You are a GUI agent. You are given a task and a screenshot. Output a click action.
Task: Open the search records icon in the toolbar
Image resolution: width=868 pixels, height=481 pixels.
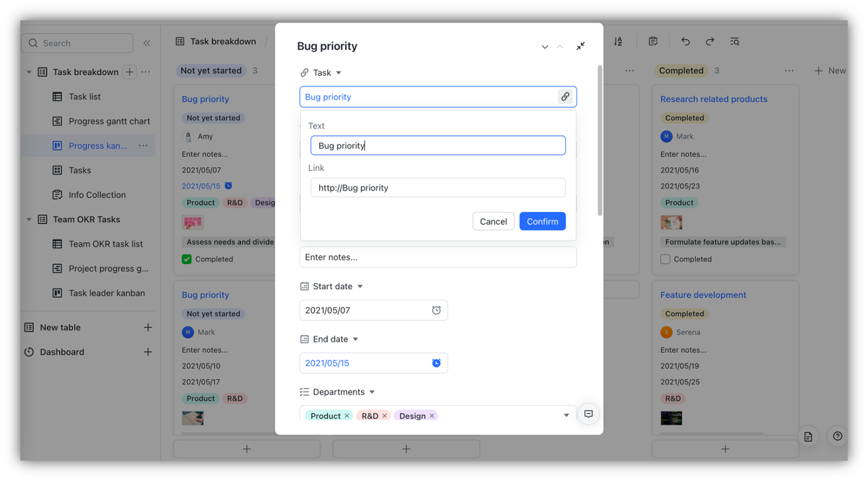click(x=734, y=41)
